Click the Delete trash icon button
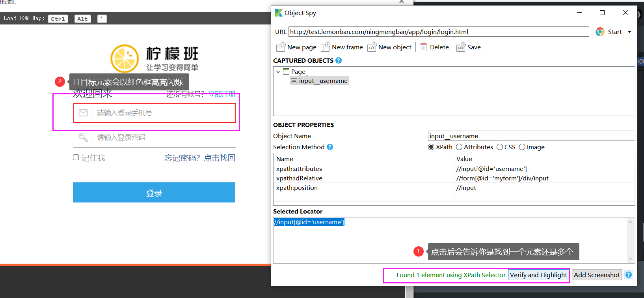The width and height of the screenshot is (644, 298). tap(435, 47)
